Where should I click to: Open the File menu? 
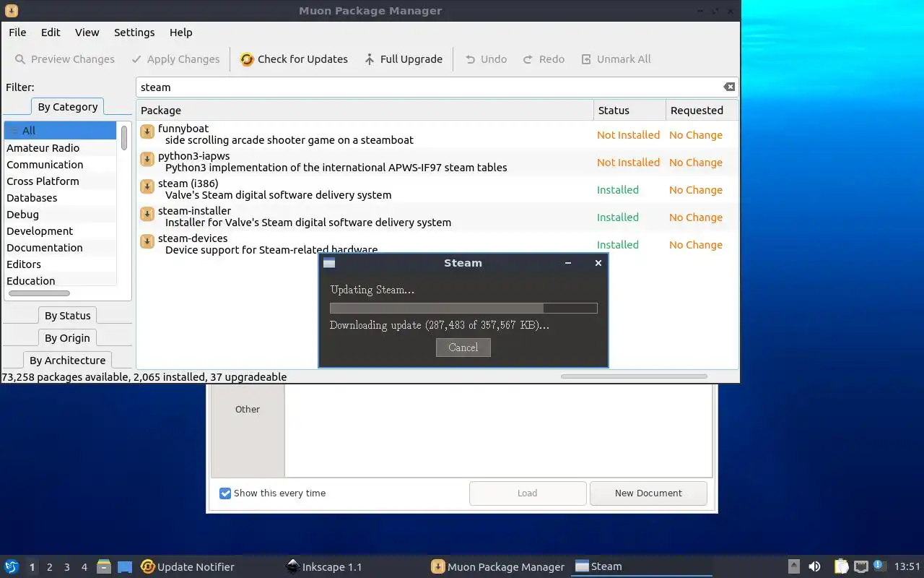[17, 33]
